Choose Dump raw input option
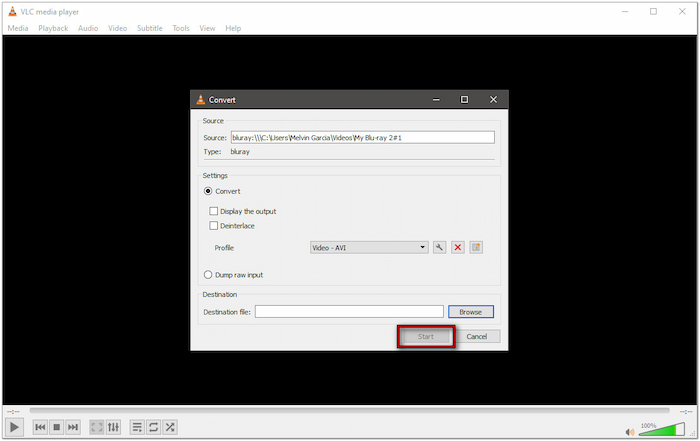700x441 pixels. [x=208, y=274]
